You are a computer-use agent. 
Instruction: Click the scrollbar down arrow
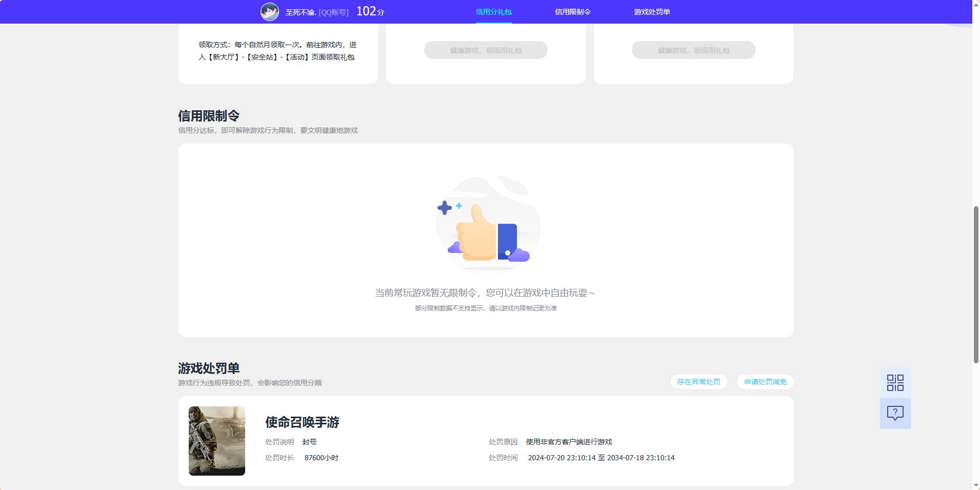coord(976,485)
